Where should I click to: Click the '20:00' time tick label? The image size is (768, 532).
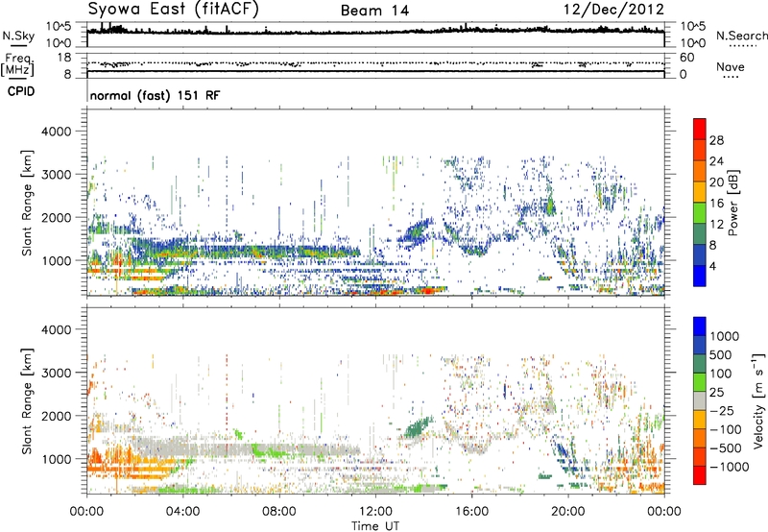(x=567, y=512)
